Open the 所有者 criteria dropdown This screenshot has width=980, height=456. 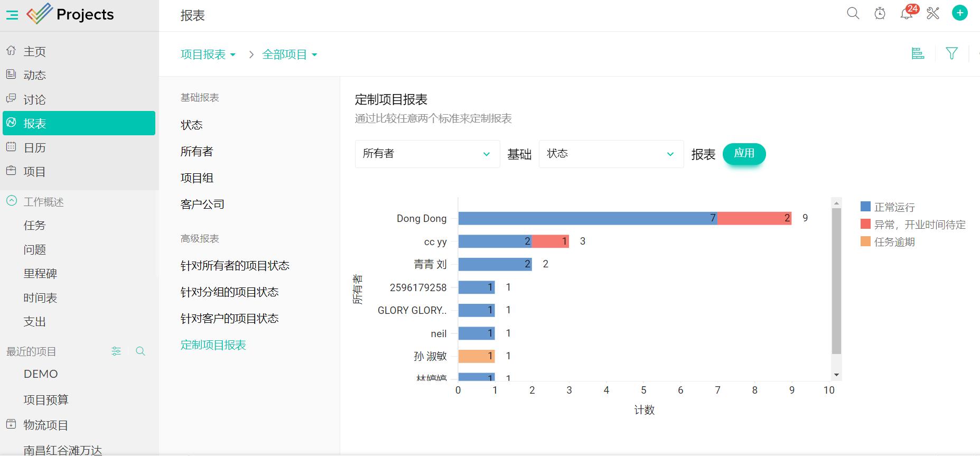427,154
